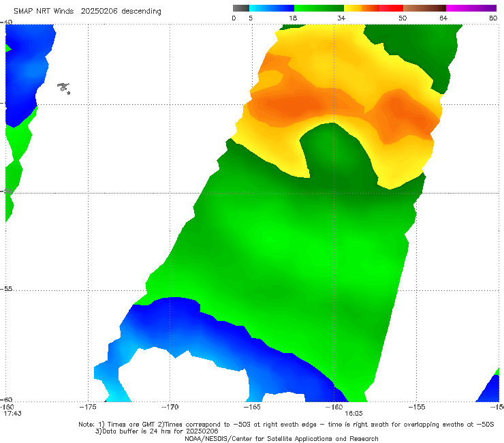Click the longitude label '-155'

click(416, 407)
